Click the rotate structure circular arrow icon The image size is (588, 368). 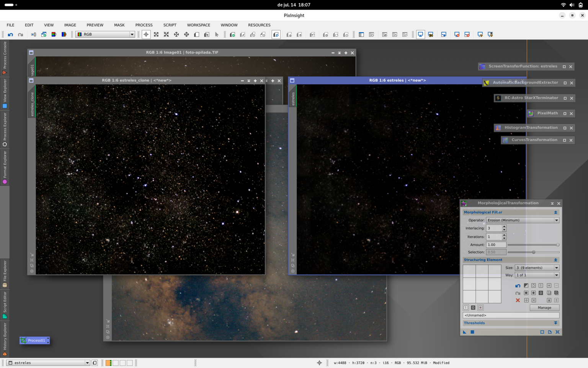pyautogui.click(x=533, y=286)
